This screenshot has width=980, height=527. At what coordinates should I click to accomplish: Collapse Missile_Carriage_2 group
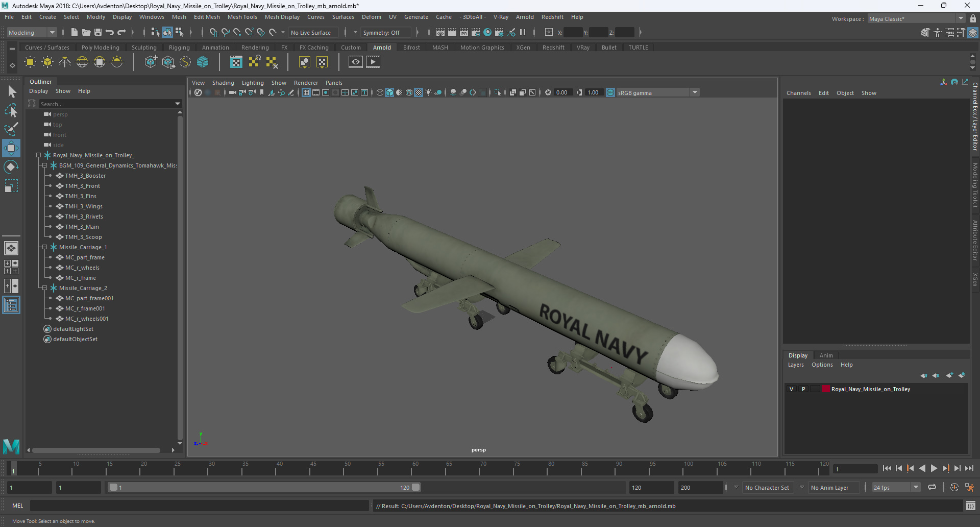coord(45,288)
